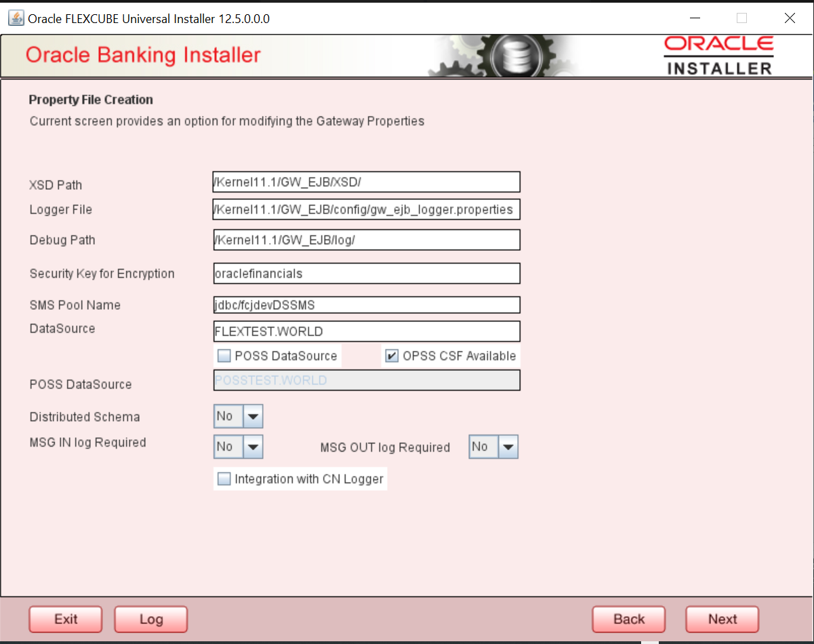Click the 'XSD Path' label
814x644 pixels.
[56, 185]
